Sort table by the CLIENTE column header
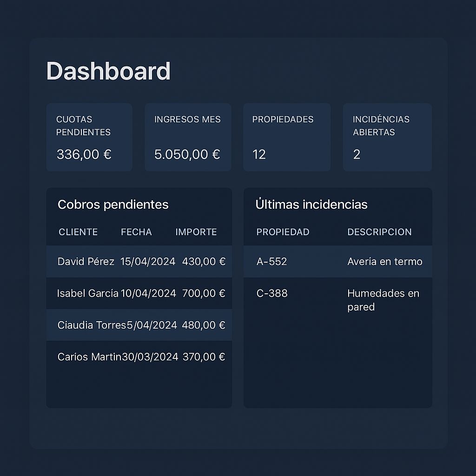The image size is (476, 476). [x=78, y=232]
